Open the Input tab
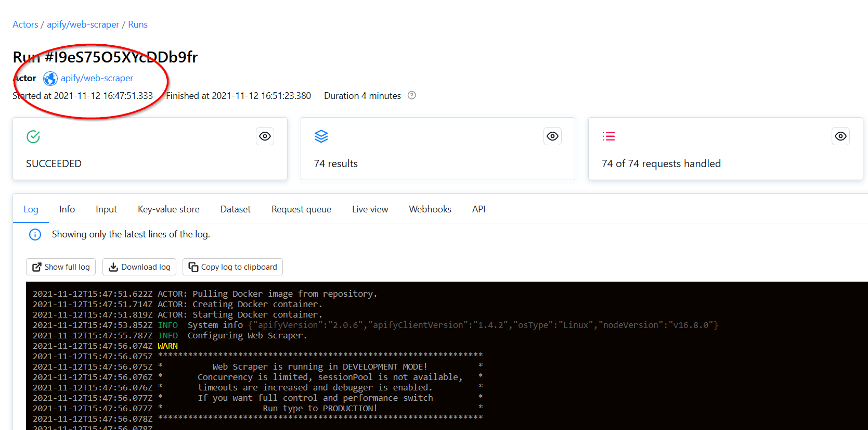Viewport: 868px width, 430px height. pyautogui.click(x=106, y=209)
